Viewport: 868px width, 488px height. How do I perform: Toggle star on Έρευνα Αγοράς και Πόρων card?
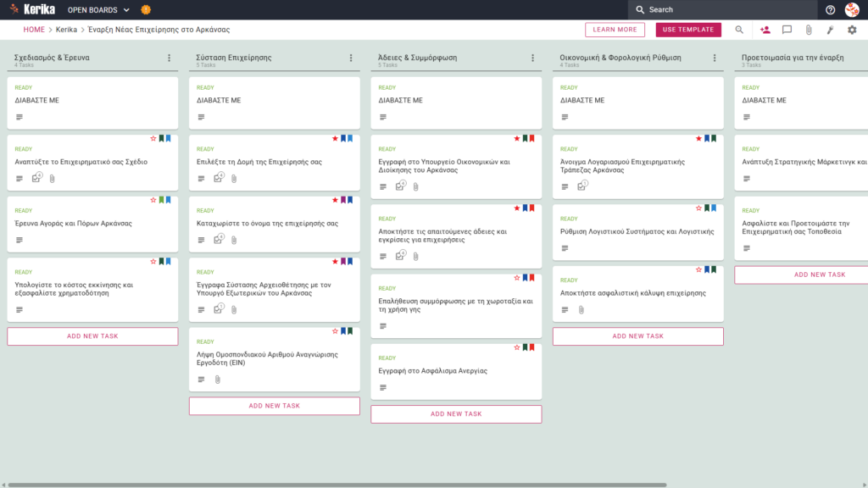[153, 200]
